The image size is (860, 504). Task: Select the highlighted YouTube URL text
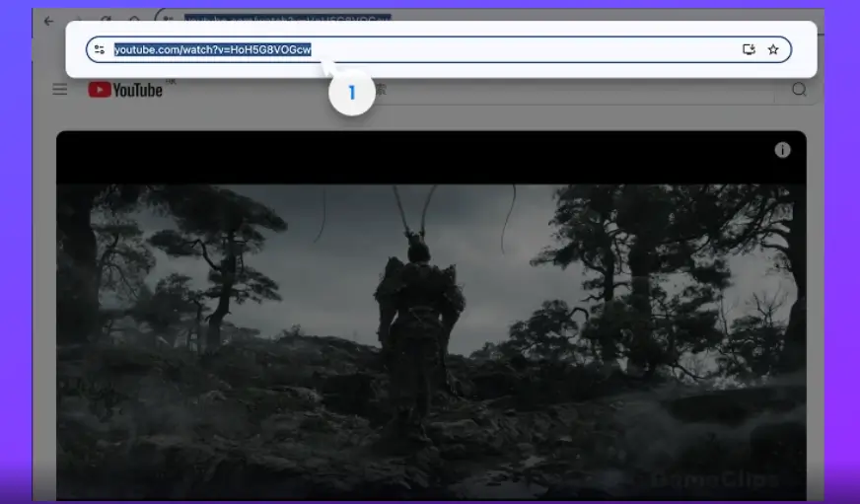coord(212,49)
